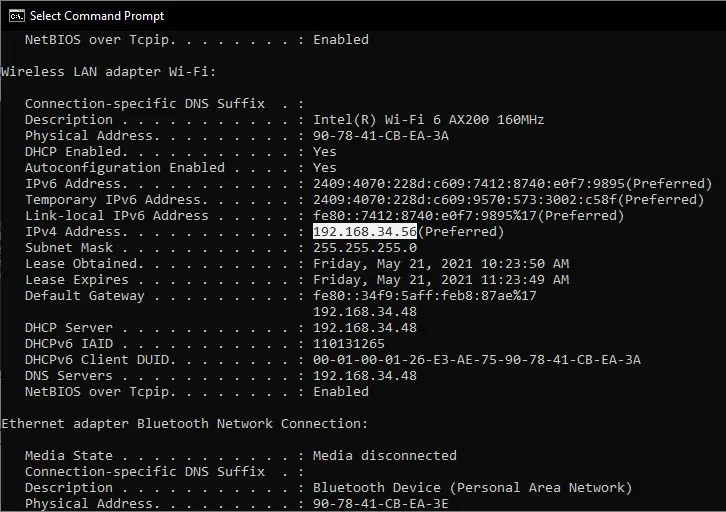Click the "Ethernet adapter Bluetooth Network Connection:" heading

click(185, 424)
